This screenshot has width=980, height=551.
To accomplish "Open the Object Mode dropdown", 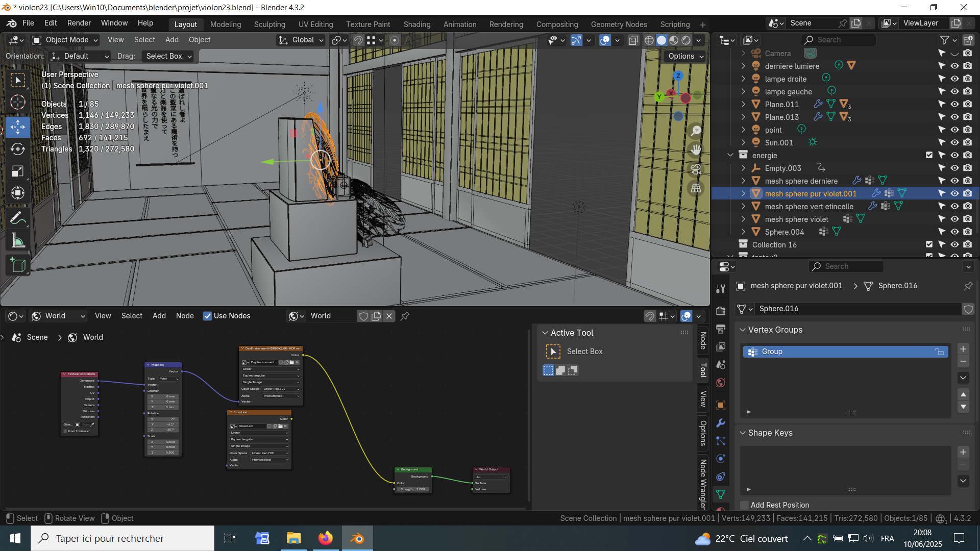I will tap(65, 40).
